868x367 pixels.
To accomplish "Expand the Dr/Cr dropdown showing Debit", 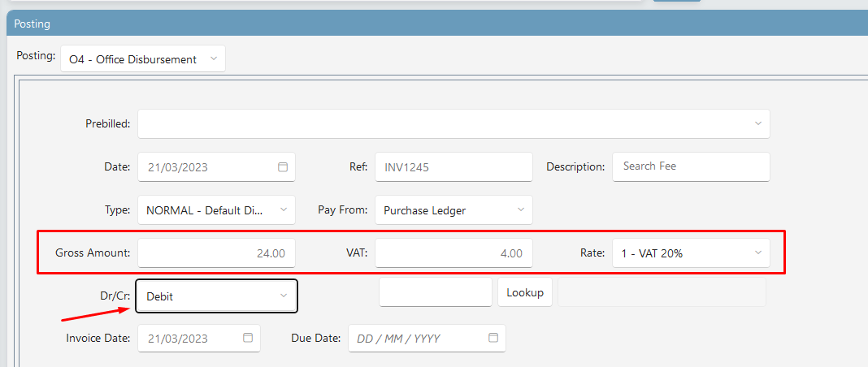I will (x=216, y=296).
